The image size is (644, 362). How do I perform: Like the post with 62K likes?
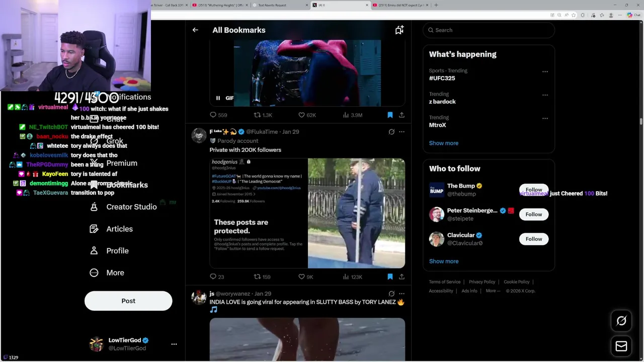tap(307, 115)
